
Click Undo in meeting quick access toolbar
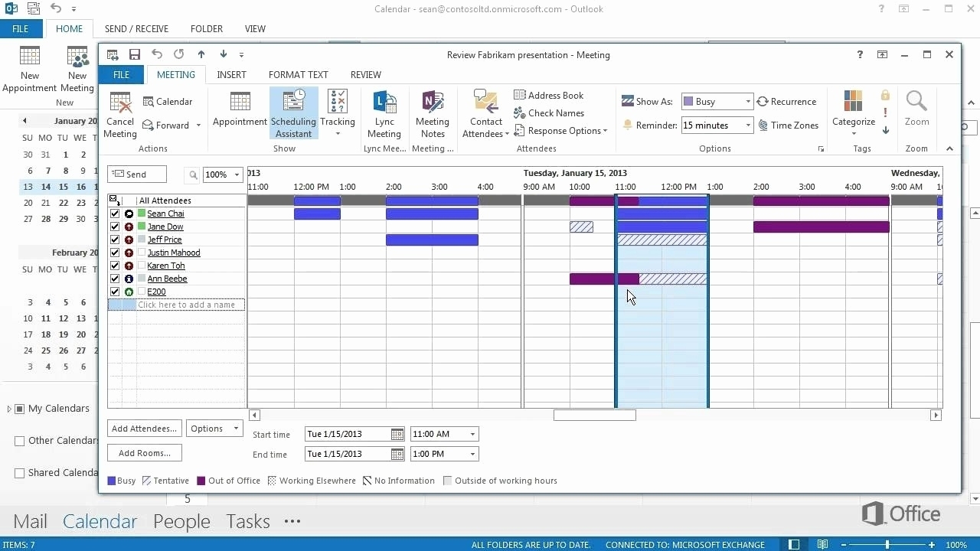[x=157, y=54]
